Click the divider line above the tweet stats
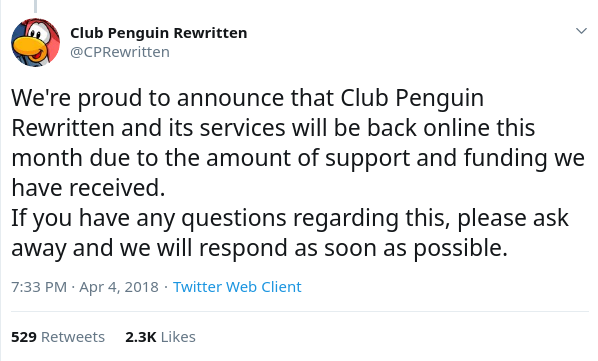Image resolution: width=598 pixels, height=361 pixels. tap(300, 311)
